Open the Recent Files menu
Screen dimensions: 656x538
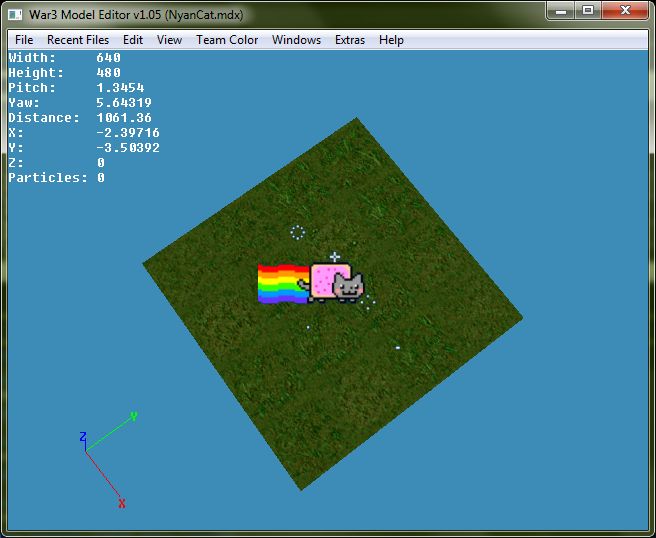pyautogui.click(x=78, y=40)
